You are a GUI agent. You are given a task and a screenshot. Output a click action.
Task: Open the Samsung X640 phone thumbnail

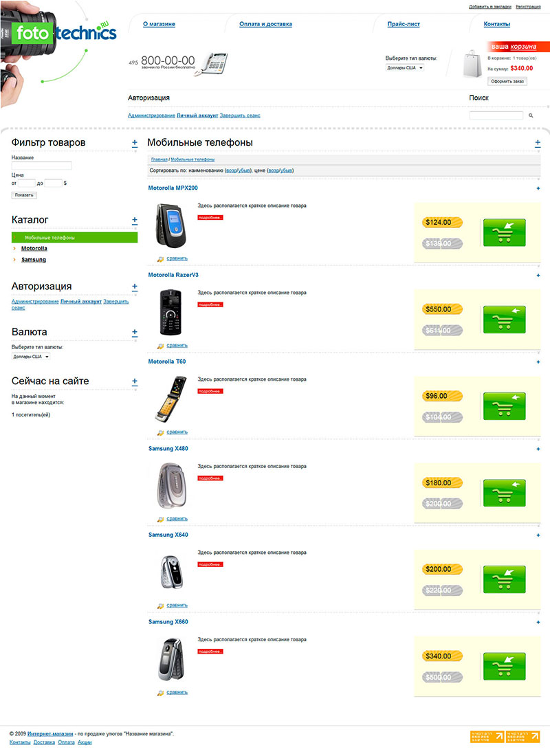pyautogui.click(x=170, y=572)
